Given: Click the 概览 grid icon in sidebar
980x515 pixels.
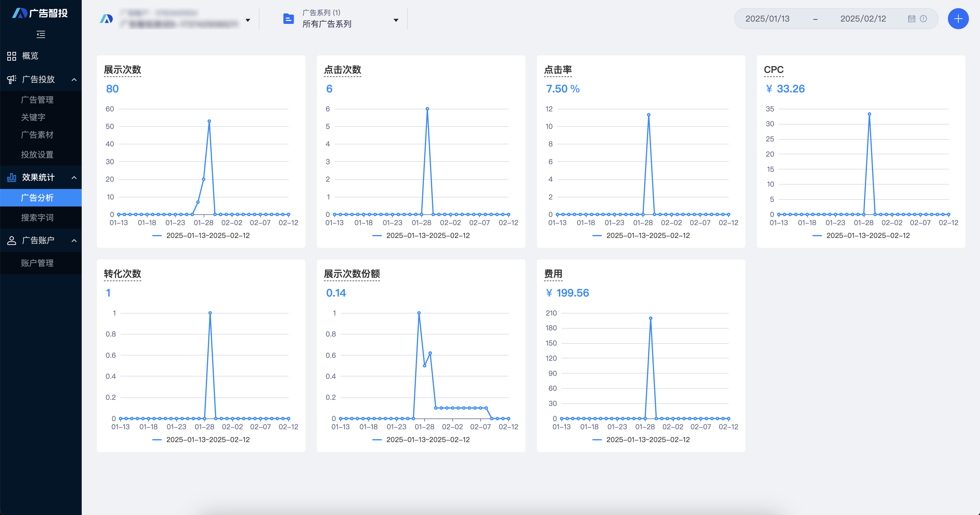Looking at the screenshot, I should coord(11,56).
